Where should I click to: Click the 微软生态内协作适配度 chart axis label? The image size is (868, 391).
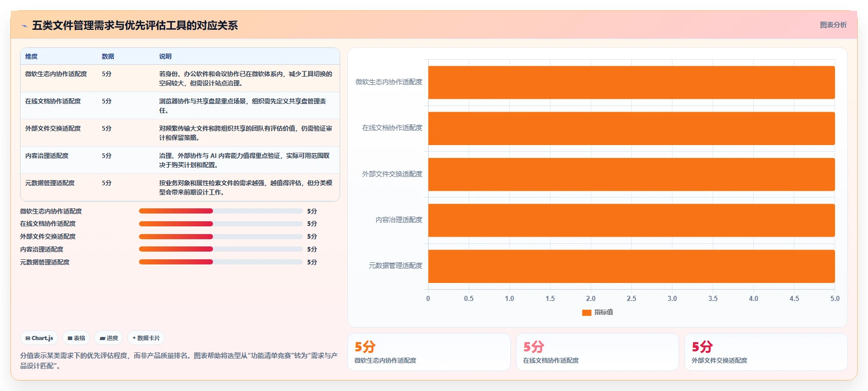click(x=389, y=82)
